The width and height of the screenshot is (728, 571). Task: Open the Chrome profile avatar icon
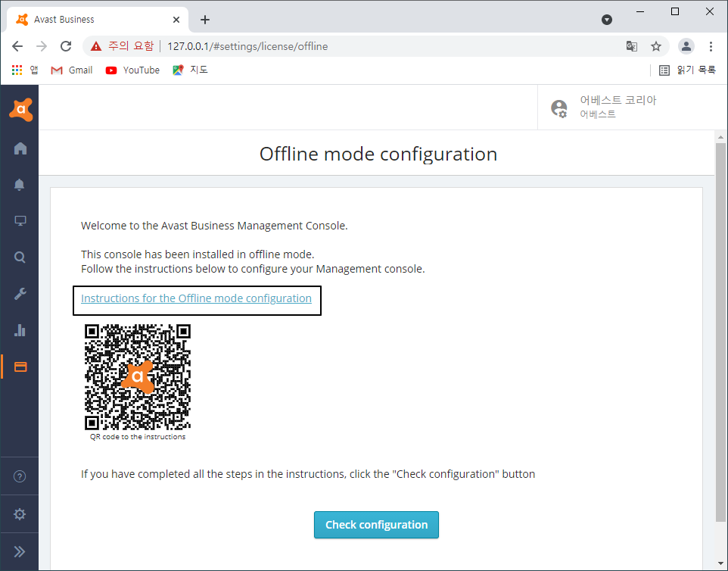coord(686,46)
